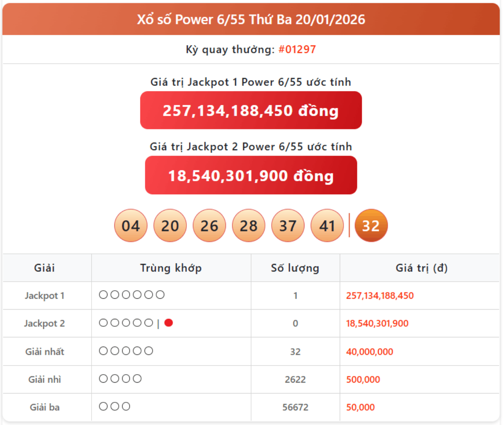Click the Giải ba winner count 56672
Image resolution: width=504 pixels, height=425 pixels.
pyautogui.click(x=295, y=407)
